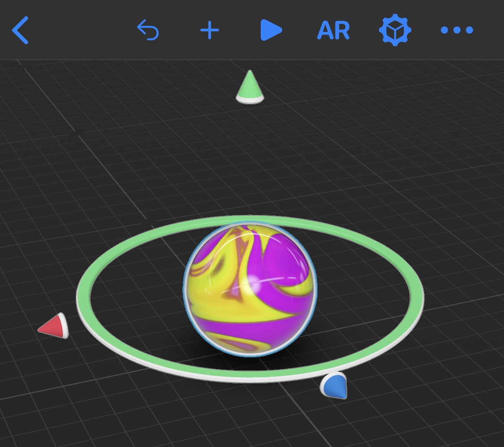The height and width of the screenshot is (447, 504).
Task: Open AR view mode
Action: point(333,30)
